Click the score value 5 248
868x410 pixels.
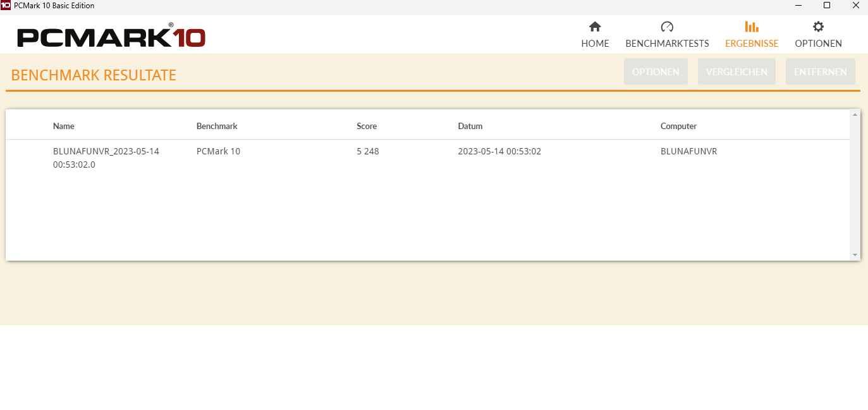[x=368, y=151]
